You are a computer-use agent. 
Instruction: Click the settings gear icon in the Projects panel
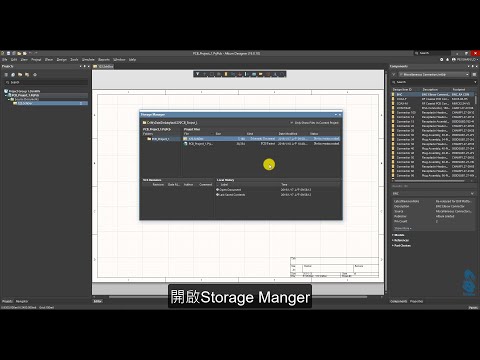tap(35, 75)
